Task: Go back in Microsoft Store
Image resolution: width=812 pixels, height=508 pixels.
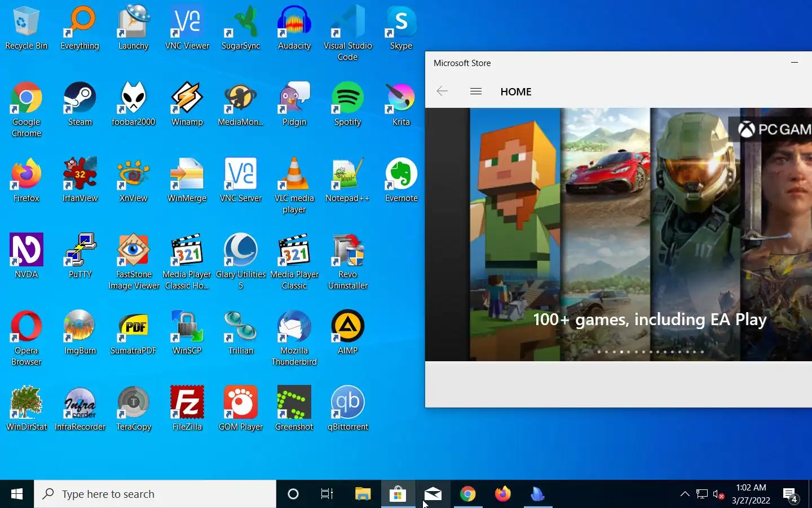Action: pyautogui.click(x=442, y=91)
